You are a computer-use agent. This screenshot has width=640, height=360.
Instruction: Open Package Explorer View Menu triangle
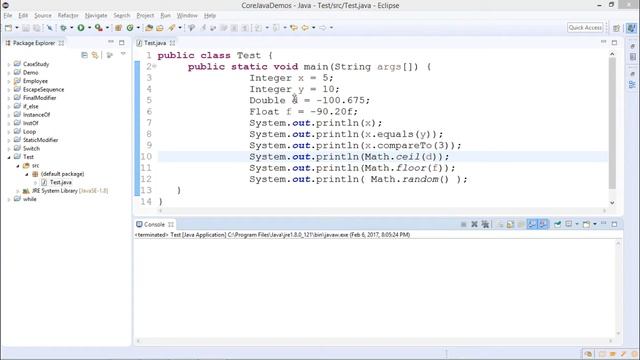coord(123,54)
